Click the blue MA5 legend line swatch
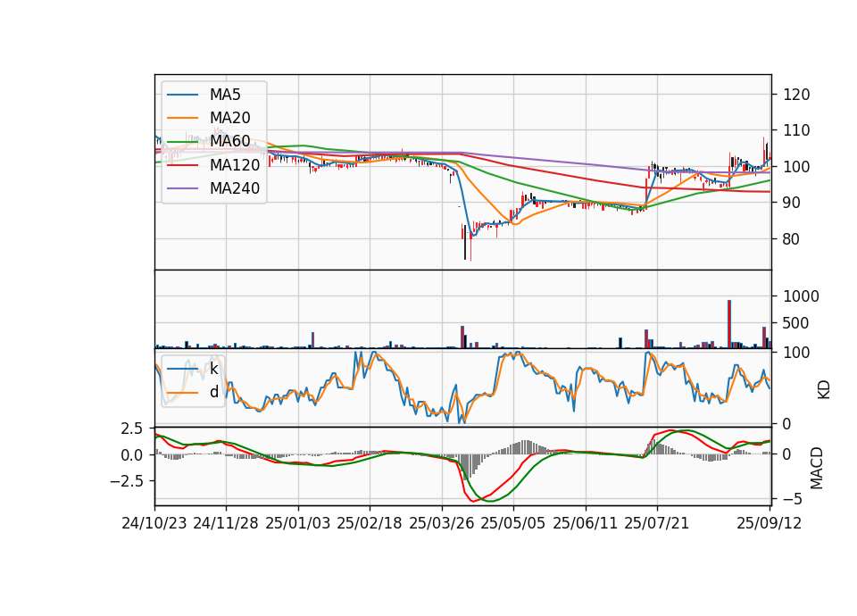This screenshot has height=616, width=857. coord(182,95)
